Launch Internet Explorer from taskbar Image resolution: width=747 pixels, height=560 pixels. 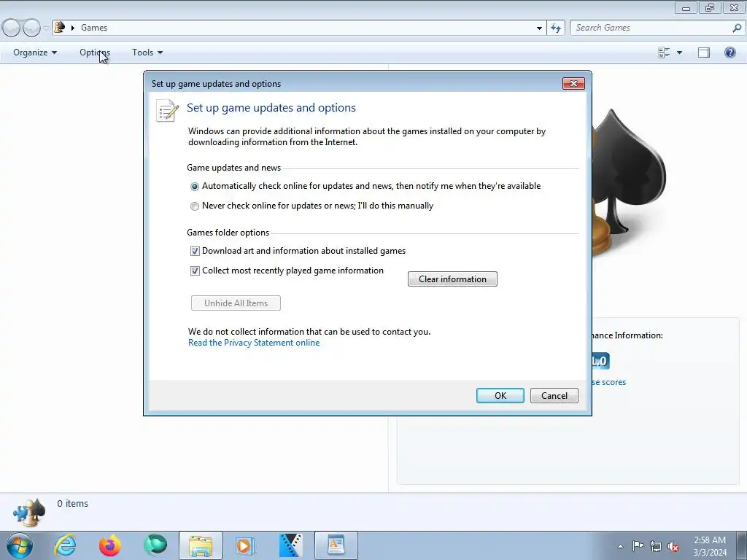(x=65, y=545)
